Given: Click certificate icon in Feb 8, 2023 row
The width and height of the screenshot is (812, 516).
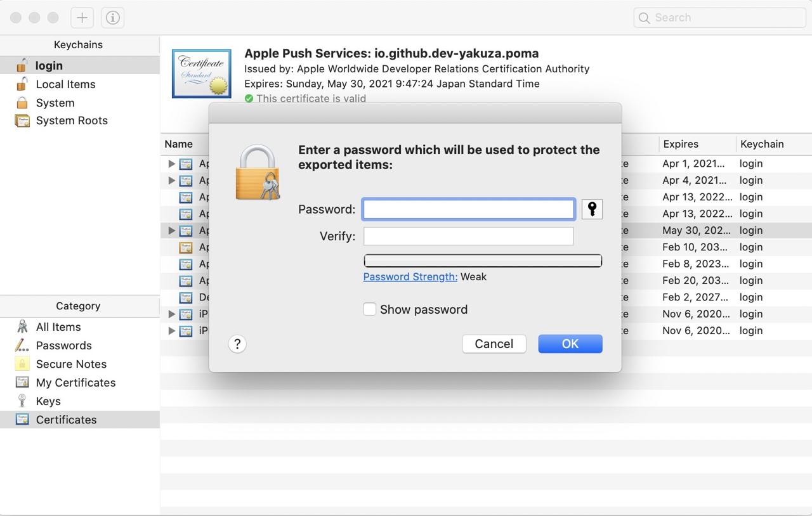Looking at the screenshot, I should pyautogui.click(x=186, y=264).
